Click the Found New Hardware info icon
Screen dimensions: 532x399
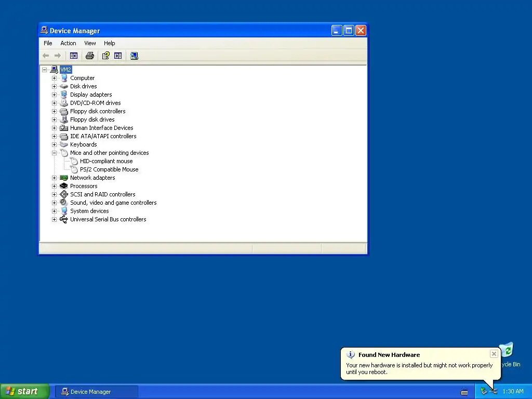(351, 355)
